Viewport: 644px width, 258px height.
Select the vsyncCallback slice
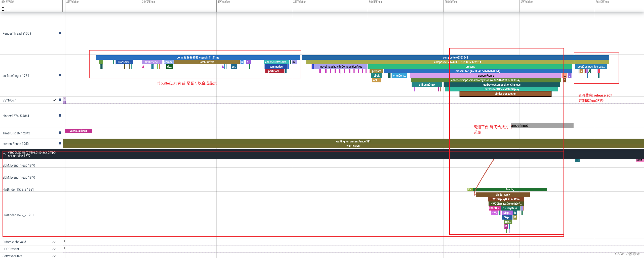click(78, 131)
